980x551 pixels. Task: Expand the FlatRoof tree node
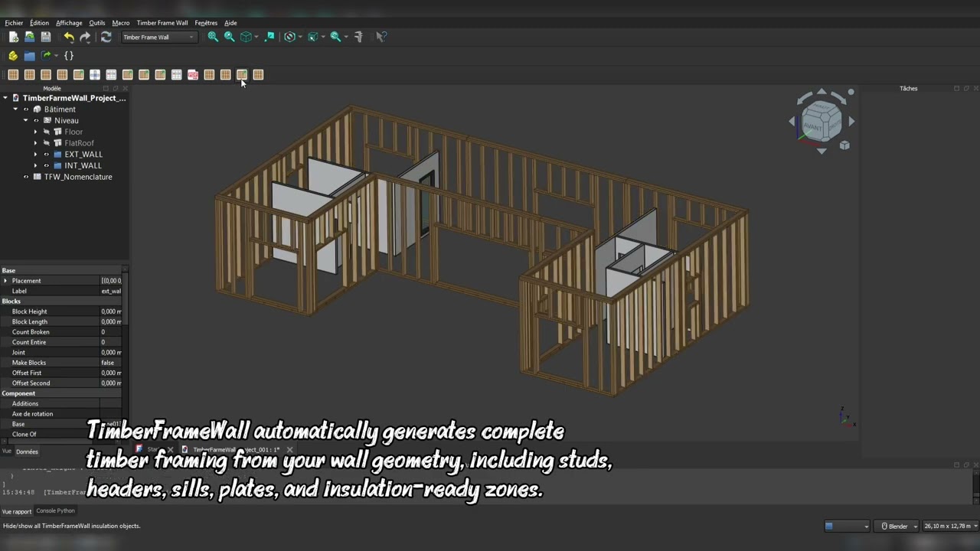(x=35, y=143)
